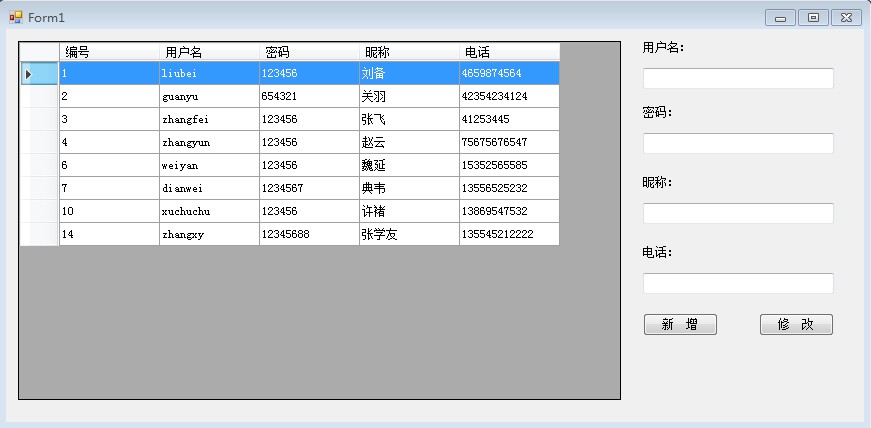Select cell 'weiyan'
Viewport: 871px width, 428px height.
pos(209,166)
